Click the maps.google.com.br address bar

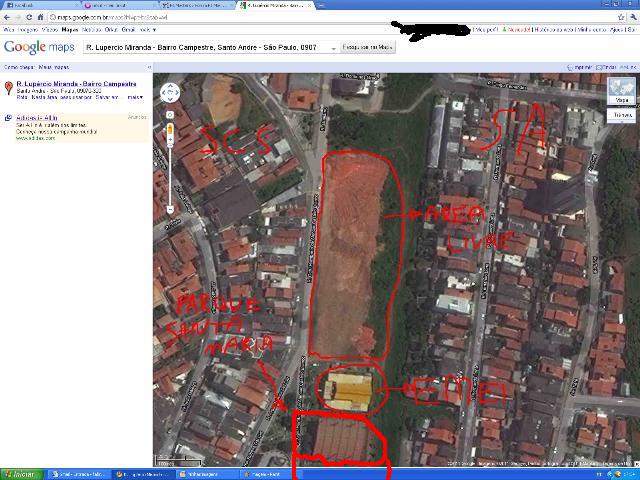pos(333,17)
